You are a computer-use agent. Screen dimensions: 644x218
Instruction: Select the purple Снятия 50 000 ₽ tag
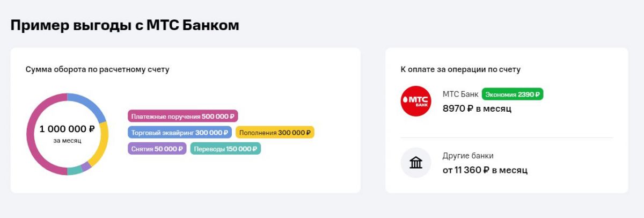157,149
